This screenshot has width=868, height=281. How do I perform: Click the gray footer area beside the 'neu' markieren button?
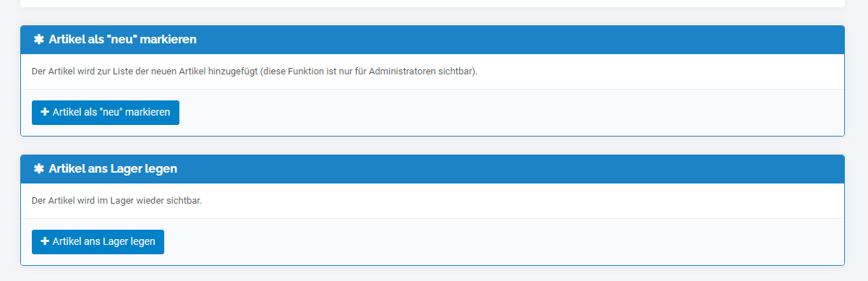click(506, 113)
